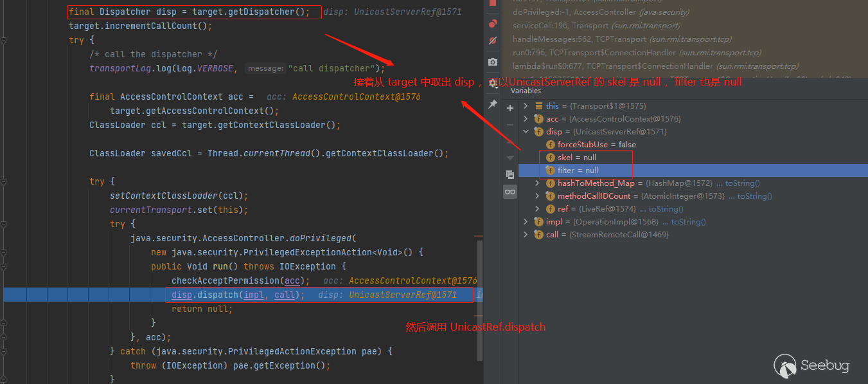This screenshot has width=868, height=384.
Task: Click toString() link for methodCallIDCount
Action: [754, 196]
